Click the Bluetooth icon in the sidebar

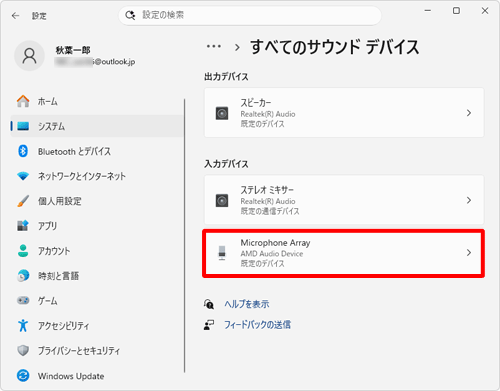23,151
